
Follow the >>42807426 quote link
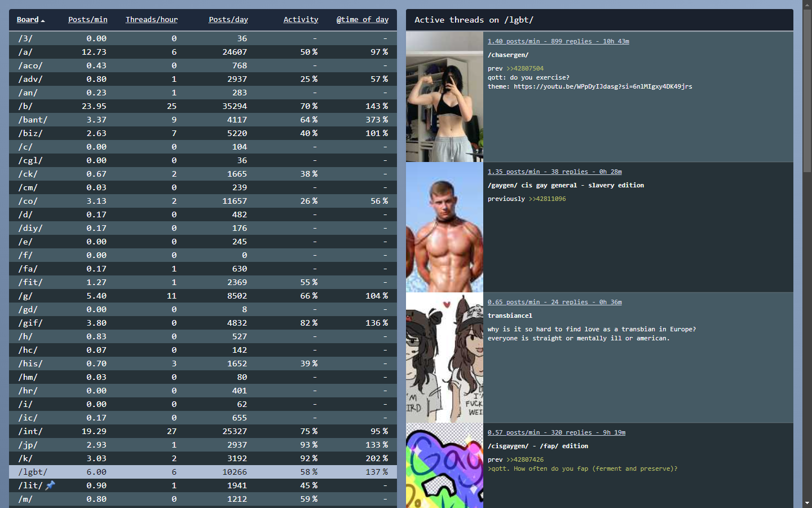pos(525,460)
